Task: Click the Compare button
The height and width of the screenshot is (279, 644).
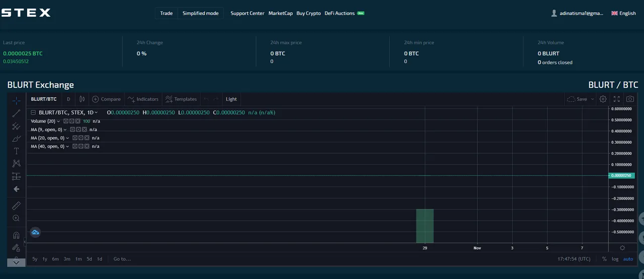Action: [106, 99]
